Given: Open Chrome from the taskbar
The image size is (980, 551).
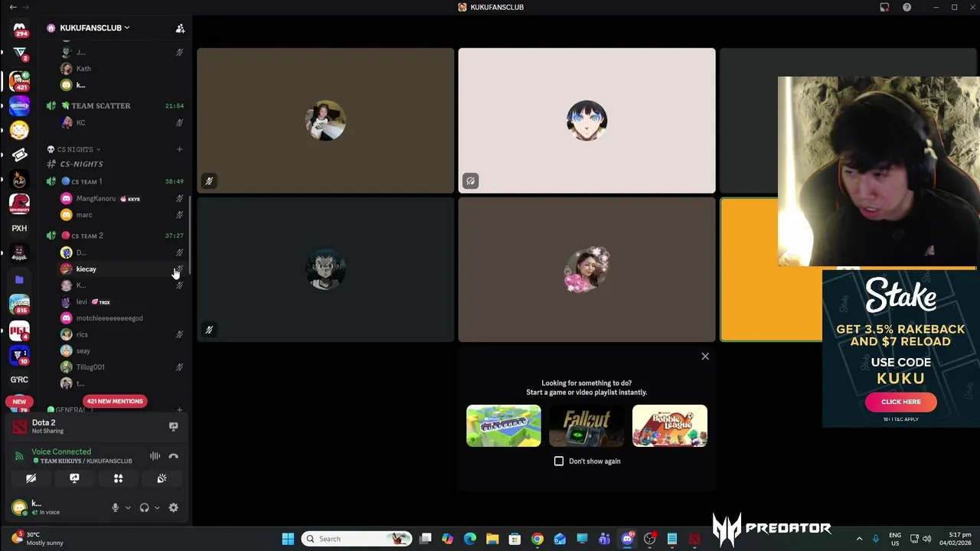Looking at the screenshot, I should 537,539.
